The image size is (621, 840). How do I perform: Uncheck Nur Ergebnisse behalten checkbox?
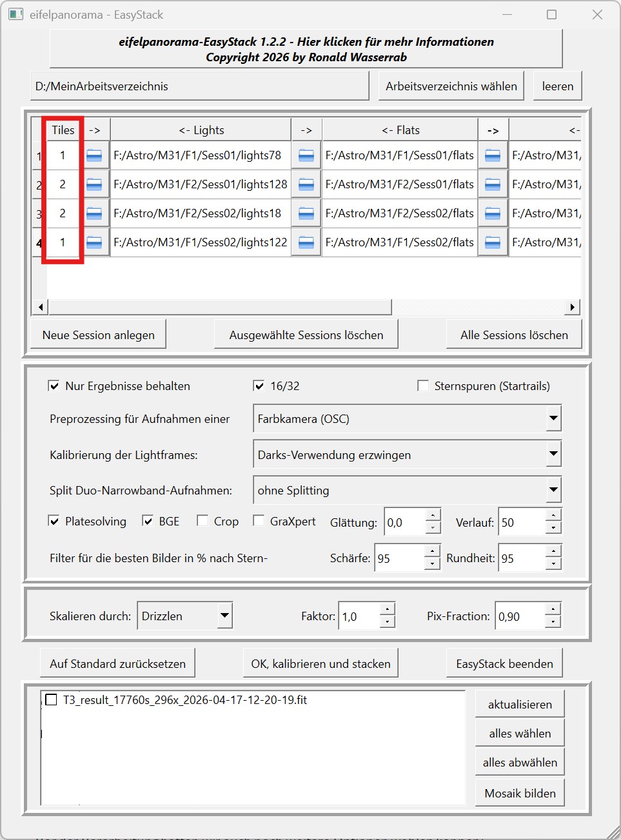tap(54, 386)
